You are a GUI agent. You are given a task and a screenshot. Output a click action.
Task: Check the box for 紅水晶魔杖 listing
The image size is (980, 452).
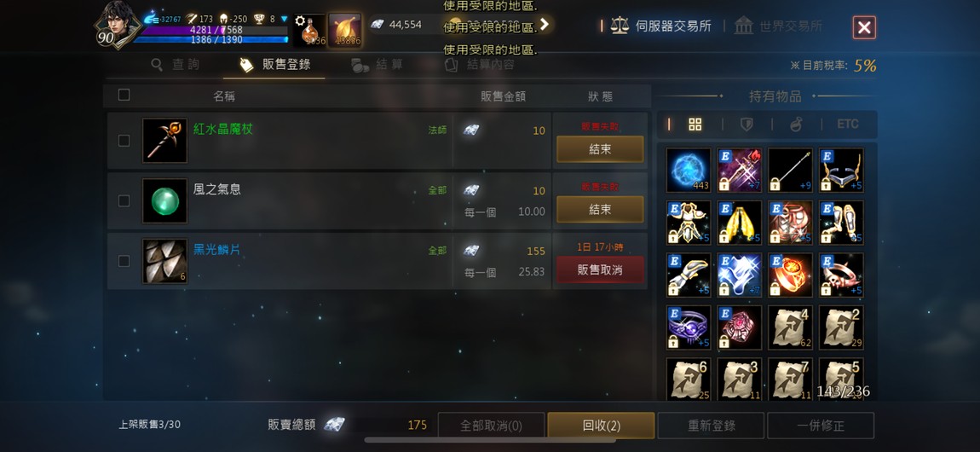124,141
